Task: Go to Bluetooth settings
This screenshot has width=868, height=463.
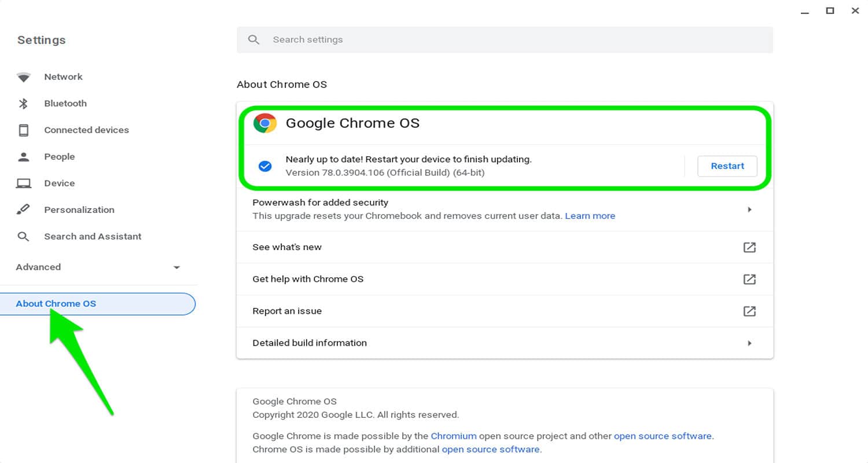Action: click(65, 104)
